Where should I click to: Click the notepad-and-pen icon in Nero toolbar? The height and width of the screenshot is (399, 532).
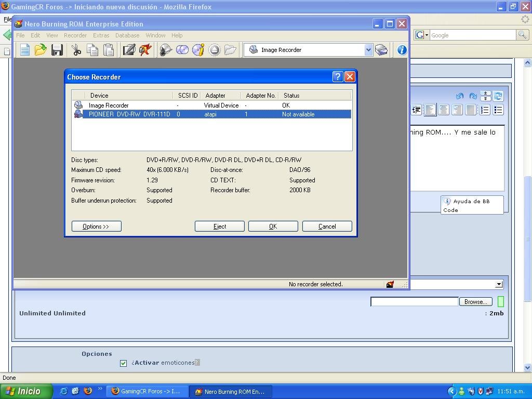(x=129, y=50)
